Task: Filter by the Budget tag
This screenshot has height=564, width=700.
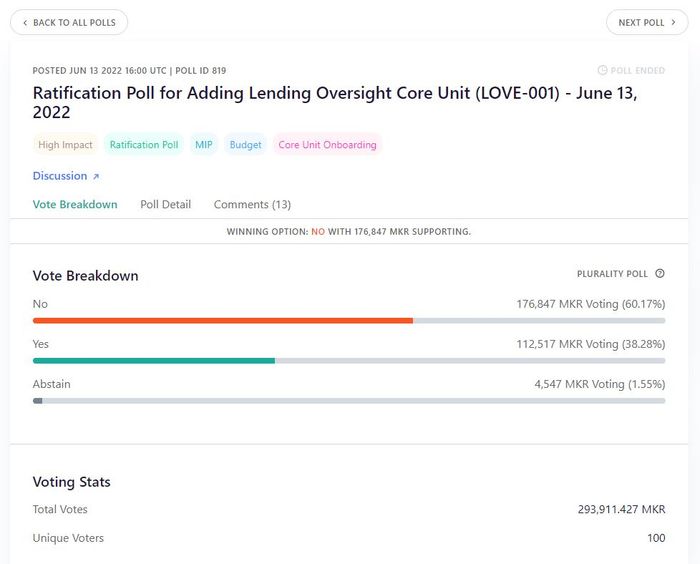Action: pyautogui.click(x=245, y=145)
